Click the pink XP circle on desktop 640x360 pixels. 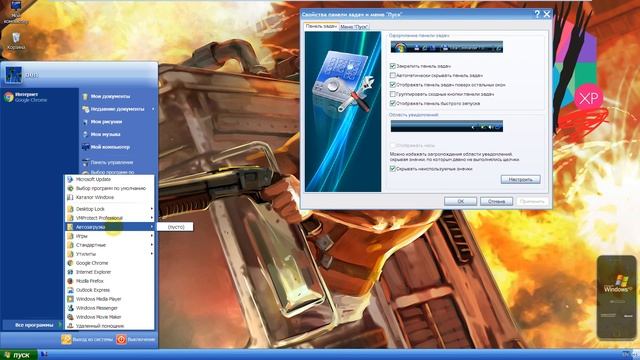click(x=589, y=98)
